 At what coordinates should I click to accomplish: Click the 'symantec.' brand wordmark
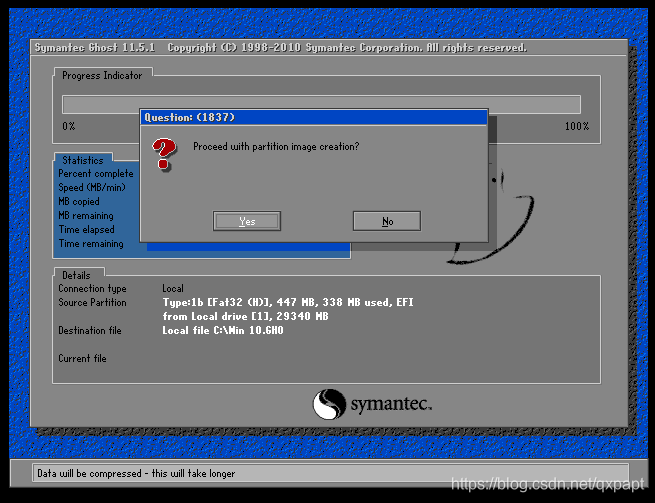pyautogui.click(x=391, y=404)
